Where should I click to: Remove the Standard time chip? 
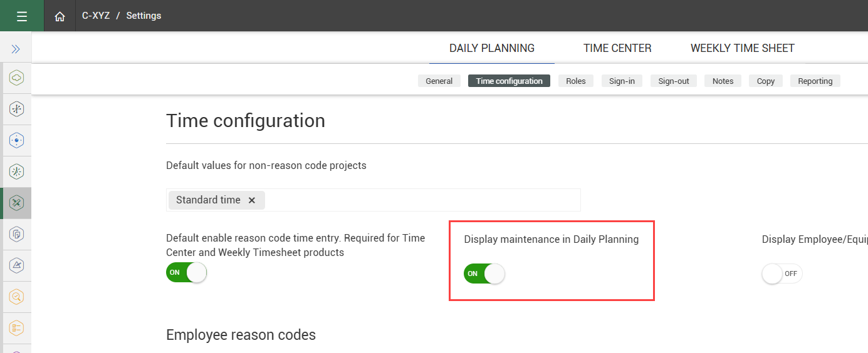[x=252, y=200]
